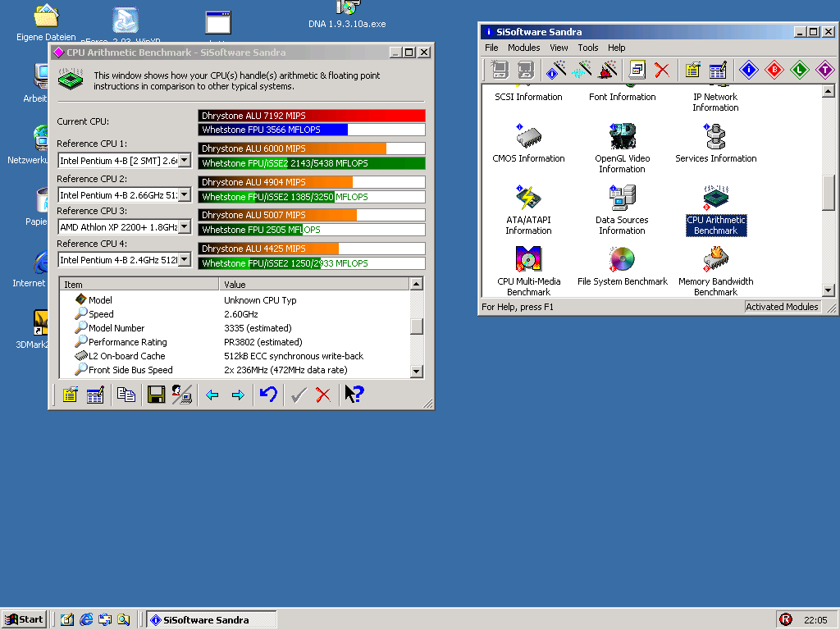The height and width of the screenshot is (630, 840).
Task: Open the Tools menu
Action: pyautogui.click(x=587, y=48)
